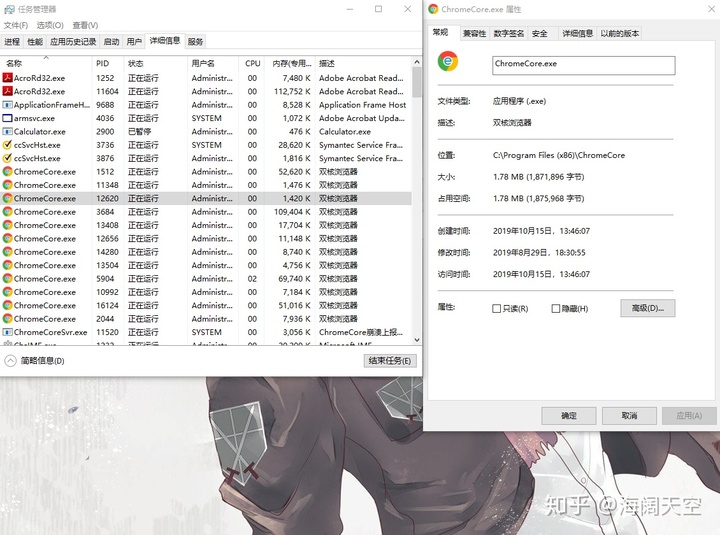Click the ChromeCore.exe icon for PID 12656
This screenshot has height=535, width=720.
(x=7, y=238)
